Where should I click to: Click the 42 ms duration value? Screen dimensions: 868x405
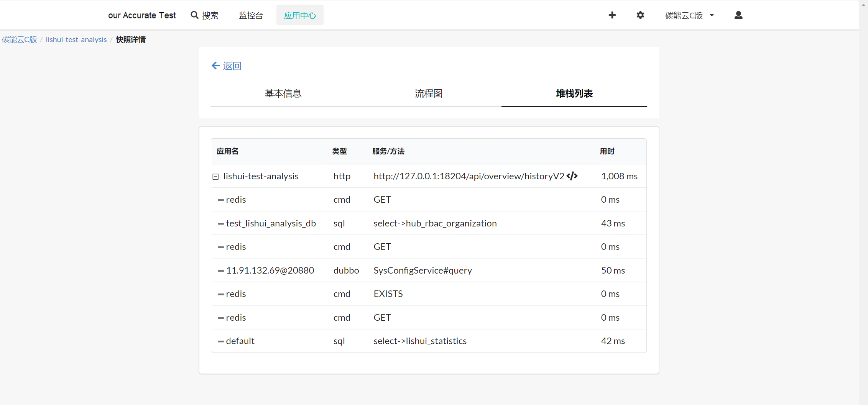pyautogui.click(x=613, y=341)
